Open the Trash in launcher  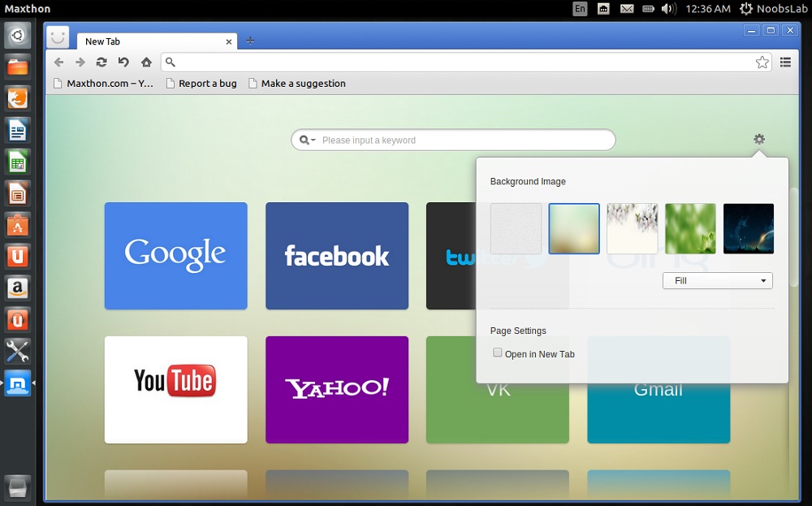[x=18, y=487]
